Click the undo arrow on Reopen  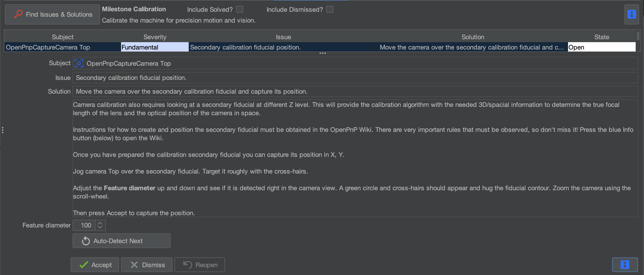(x=187, y=264)
